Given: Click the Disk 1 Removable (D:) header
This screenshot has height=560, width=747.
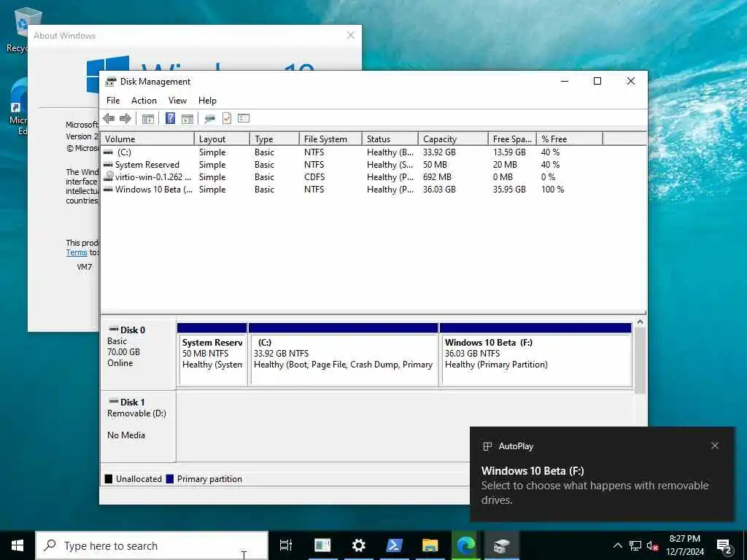Looking at the screenshot, I should 138,427.
